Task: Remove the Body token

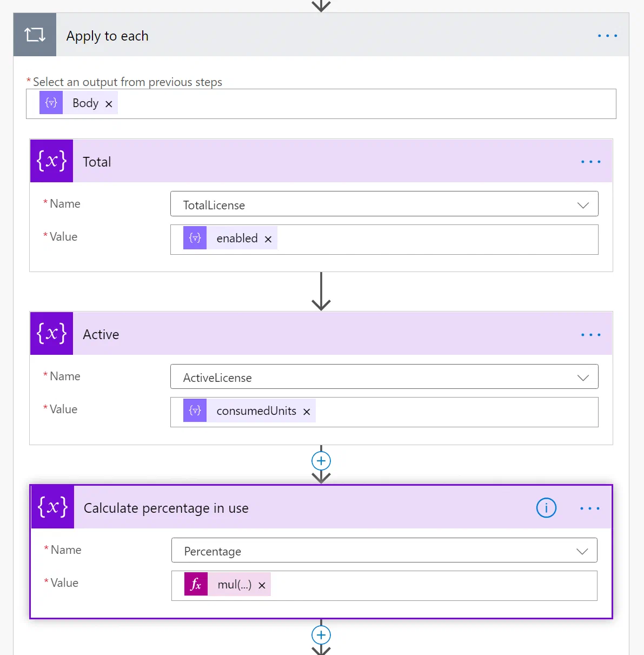Action: pos(109,104)
